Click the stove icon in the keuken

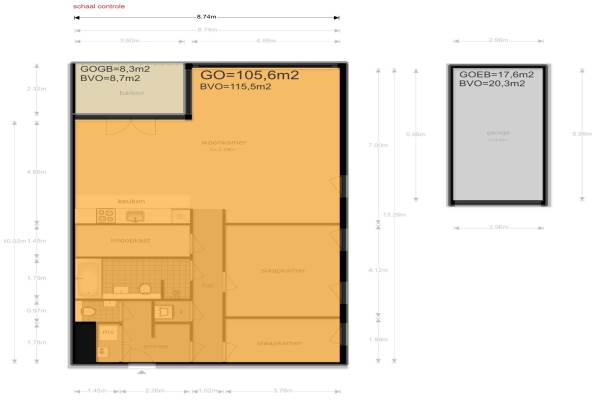click(105, 215)
